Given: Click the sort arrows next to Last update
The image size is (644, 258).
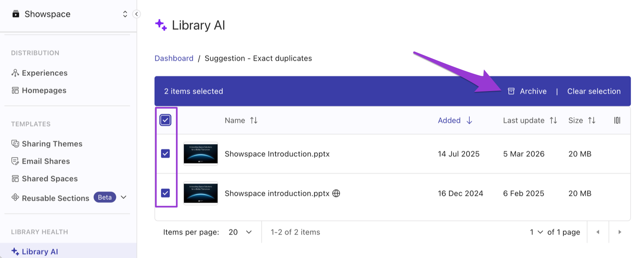Looking at the screenshot, I should (553, 121).
